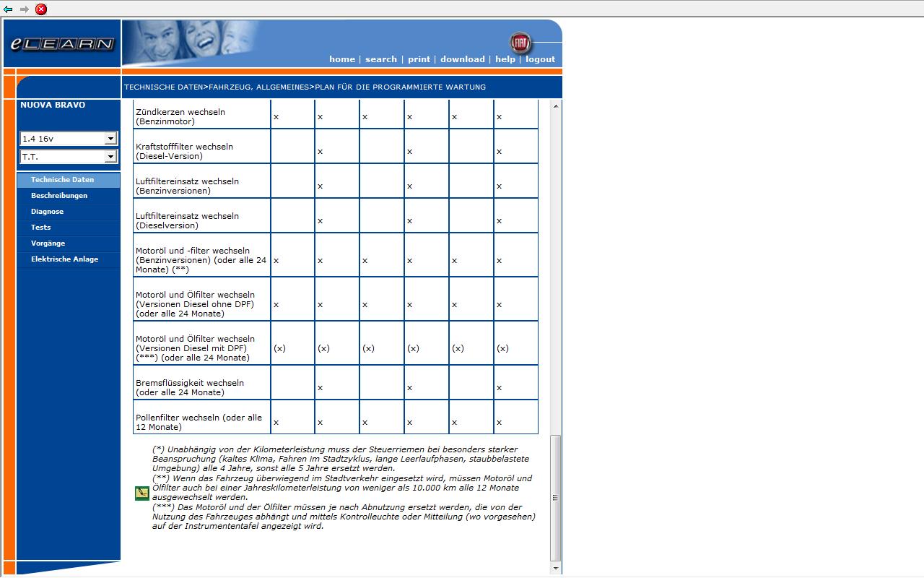Open the search link in header
The image size is (924, 578).
click(381, 59)
